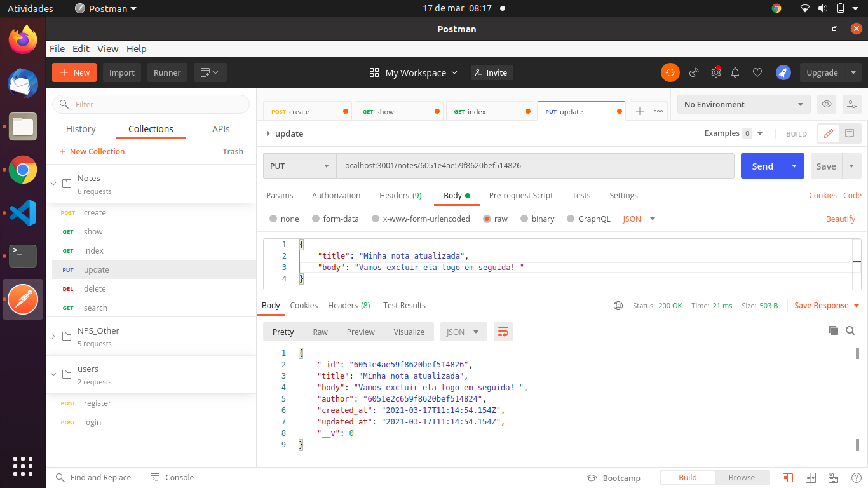Open the new window icon button
This screenshot has width=868, height=488.
point(210,72)
